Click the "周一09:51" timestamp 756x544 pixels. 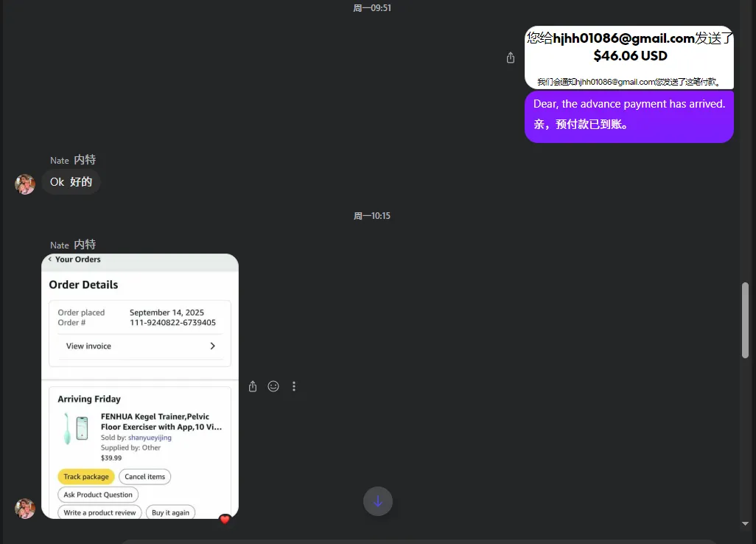point(372,8)
